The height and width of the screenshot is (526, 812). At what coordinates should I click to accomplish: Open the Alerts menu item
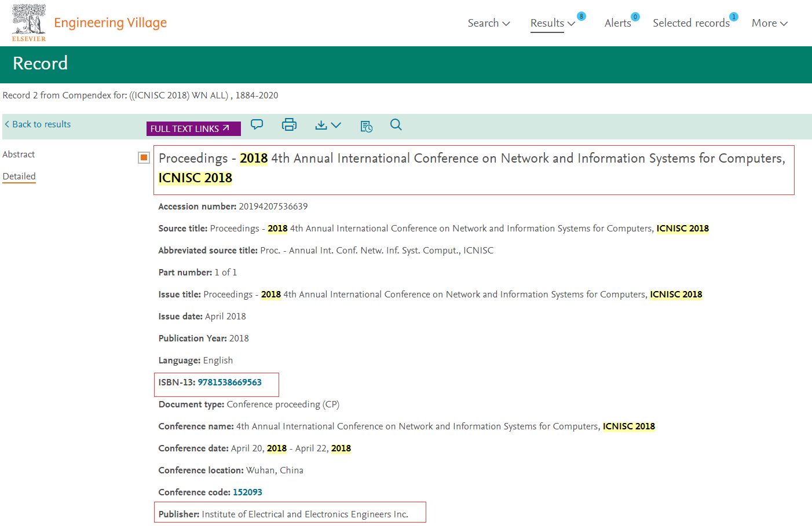click(x=618, y=23)
